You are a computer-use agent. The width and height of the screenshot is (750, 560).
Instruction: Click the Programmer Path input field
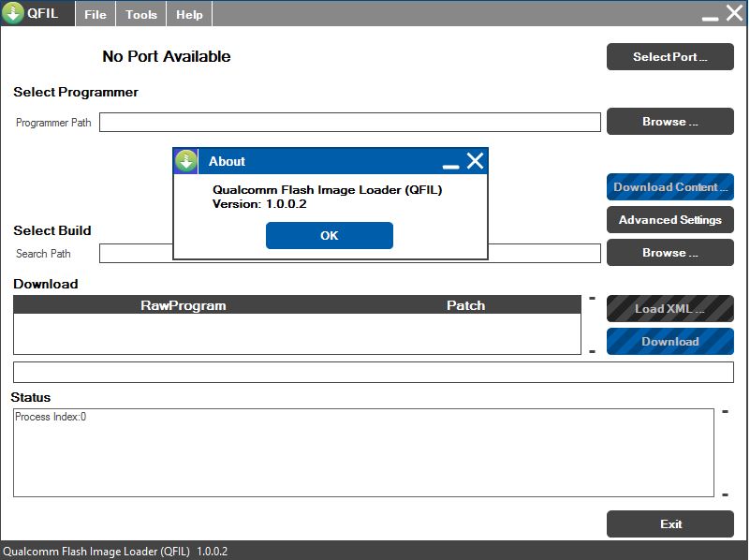click(x=350, y=122)
